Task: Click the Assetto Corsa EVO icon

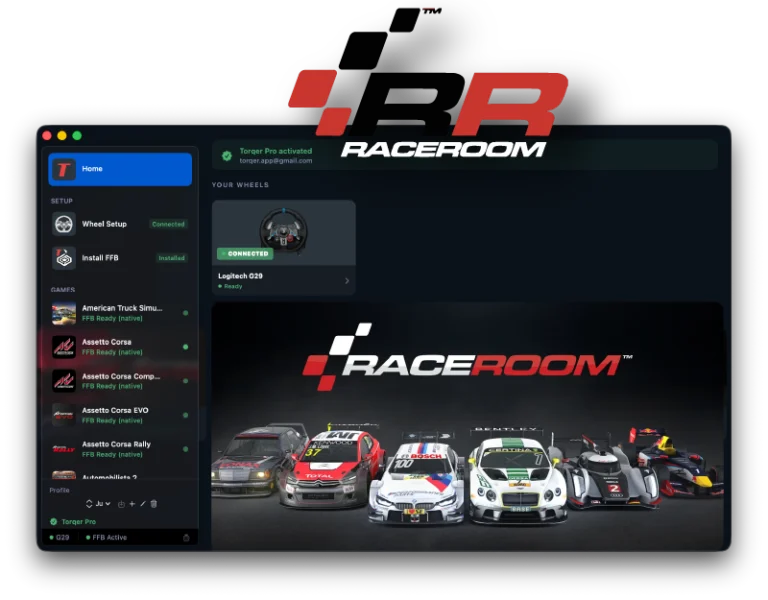Action: 64,415
